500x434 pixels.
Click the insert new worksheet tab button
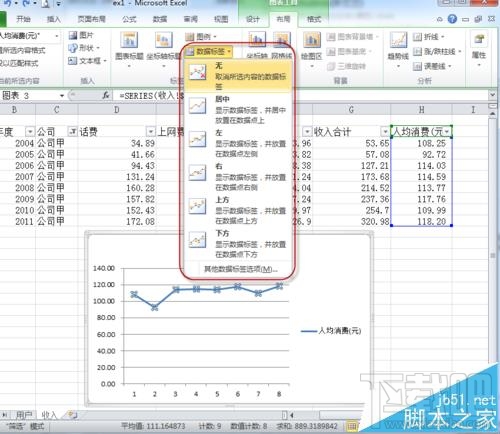click(72, 415)
